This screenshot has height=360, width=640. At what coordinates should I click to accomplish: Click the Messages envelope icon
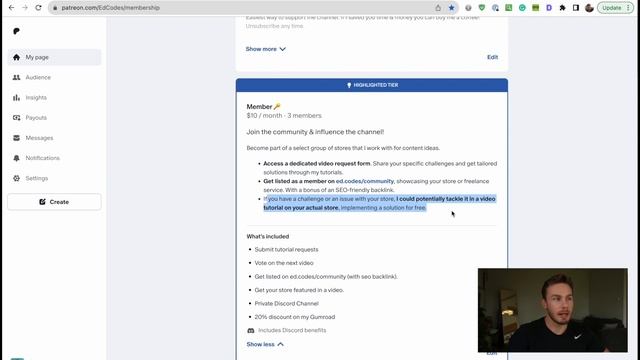coord(16,138)
